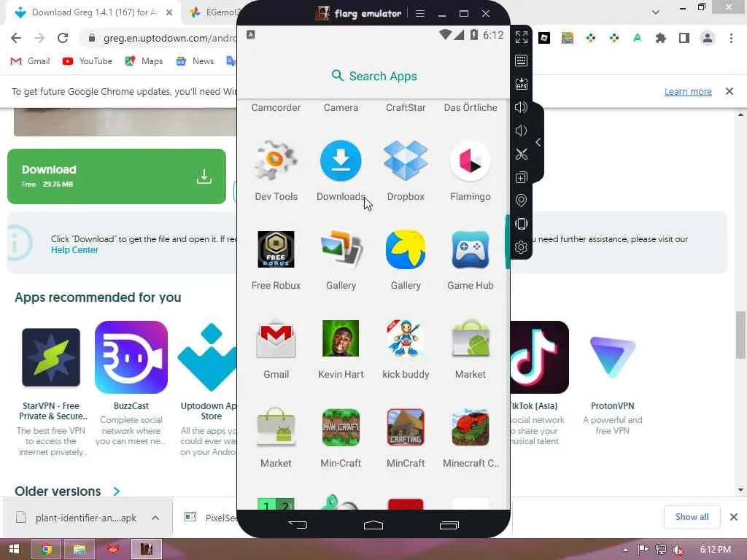Open the Dev Tools app
This screenshot has height=560, width=747.
click(276, 171)
